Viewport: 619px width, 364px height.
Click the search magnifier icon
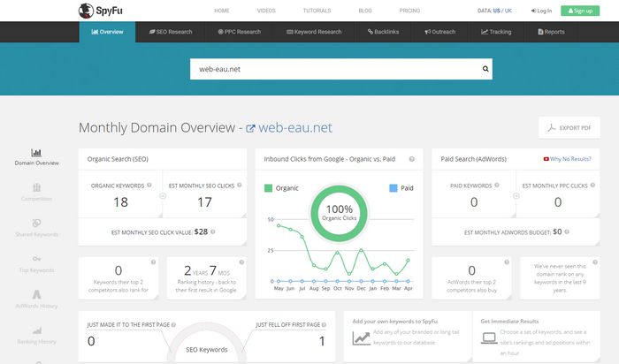click(485, 69)
